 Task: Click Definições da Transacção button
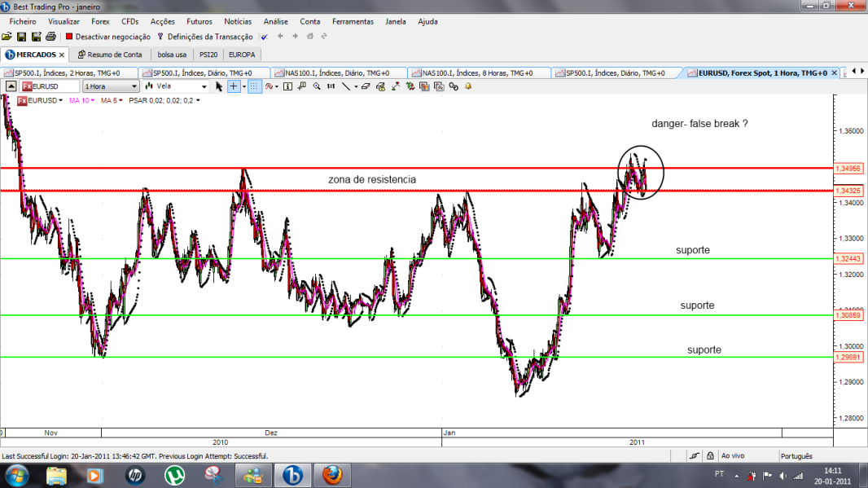tap(205, 37)
